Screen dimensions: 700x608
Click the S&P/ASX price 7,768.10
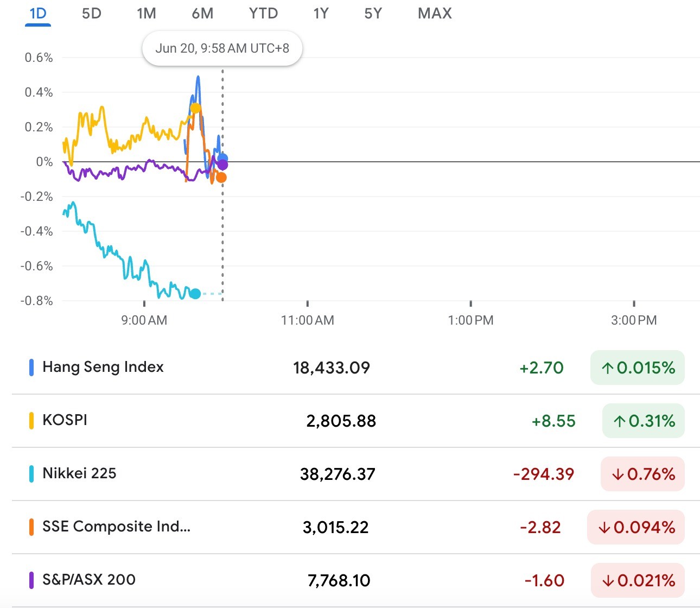(339, 581)
